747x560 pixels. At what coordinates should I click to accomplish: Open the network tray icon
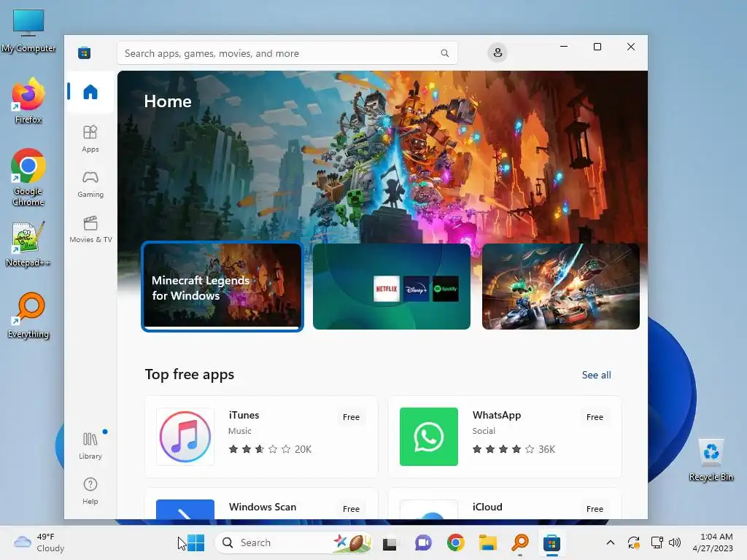pyautogui.click(x=657, y=542)
